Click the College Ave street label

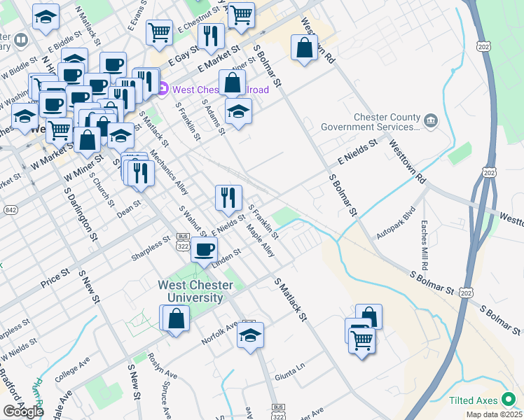point(73,370)
